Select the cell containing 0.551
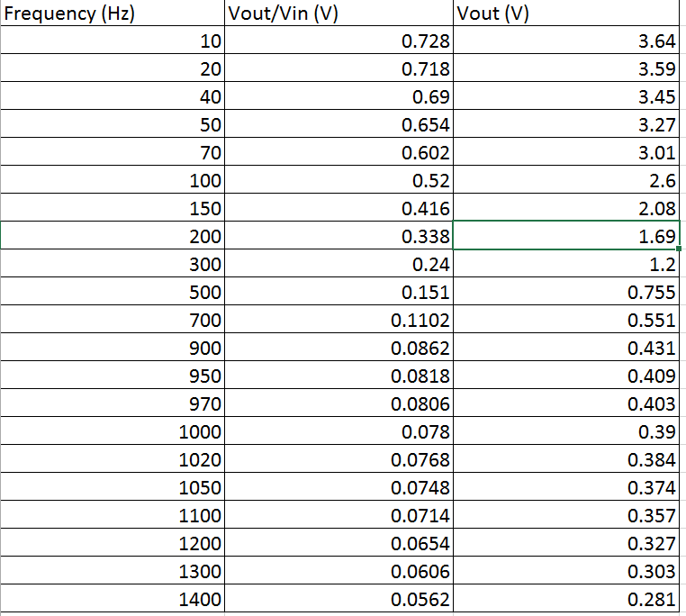686x616 pixels. coord(566,320)
